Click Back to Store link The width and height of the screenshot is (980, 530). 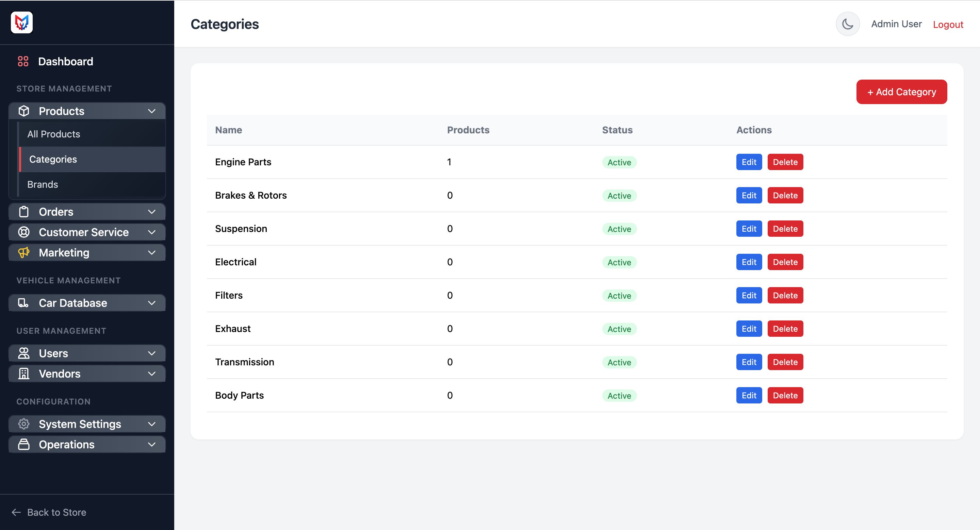tap(57, 512)
